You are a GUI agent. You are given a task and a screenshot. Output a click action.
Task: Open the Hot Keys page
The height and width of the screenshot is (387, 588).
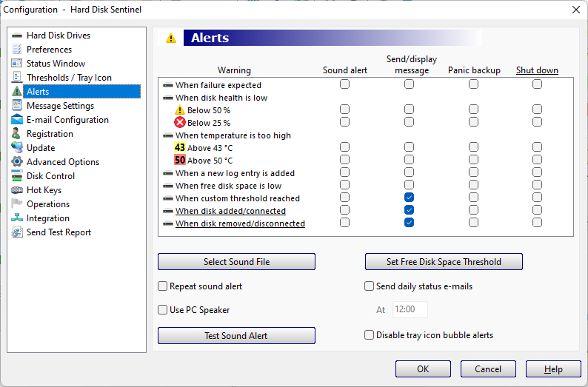[44, 190]
